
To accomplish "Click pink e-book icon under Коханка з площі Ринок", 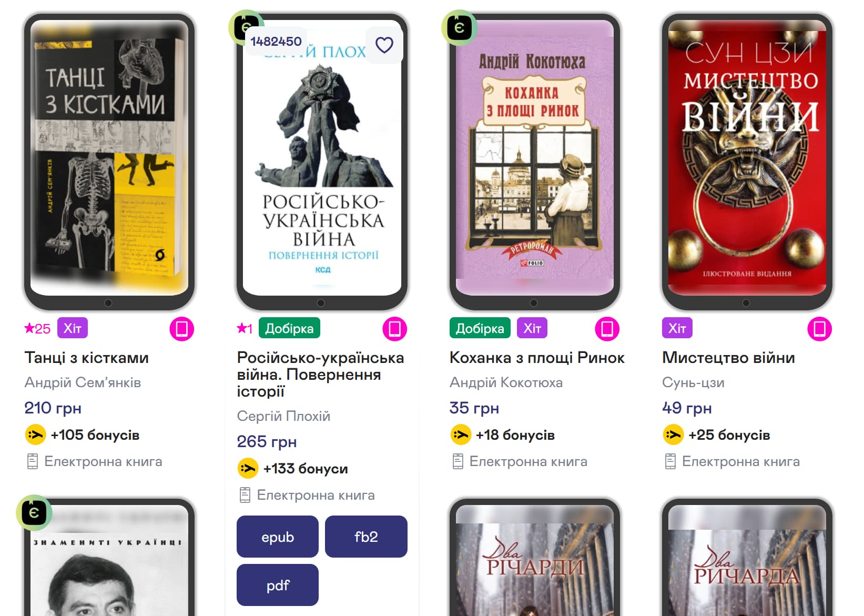I will (607, 329).
